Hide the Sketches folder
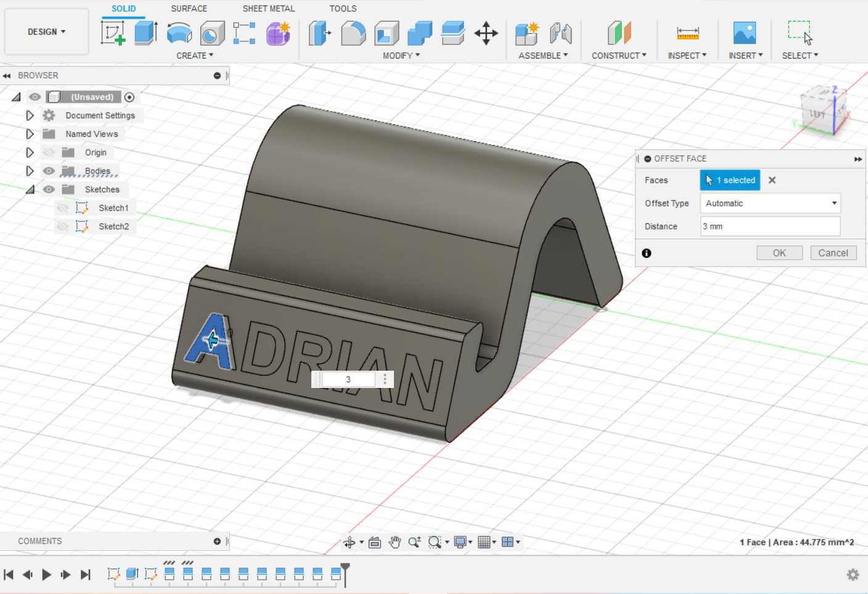Viewport: 868px width, 594px height. (49, 189)
